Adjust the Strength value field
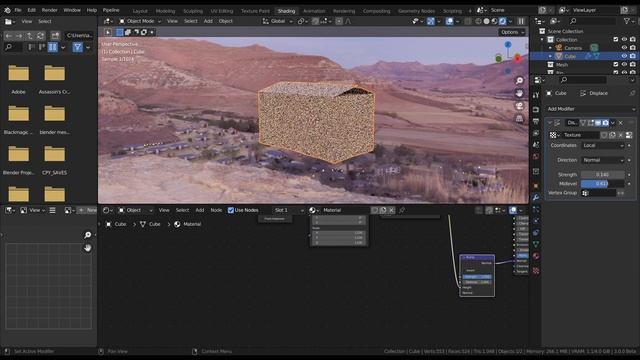The height and width of the screenshot is (360, 640). (603, 175)
